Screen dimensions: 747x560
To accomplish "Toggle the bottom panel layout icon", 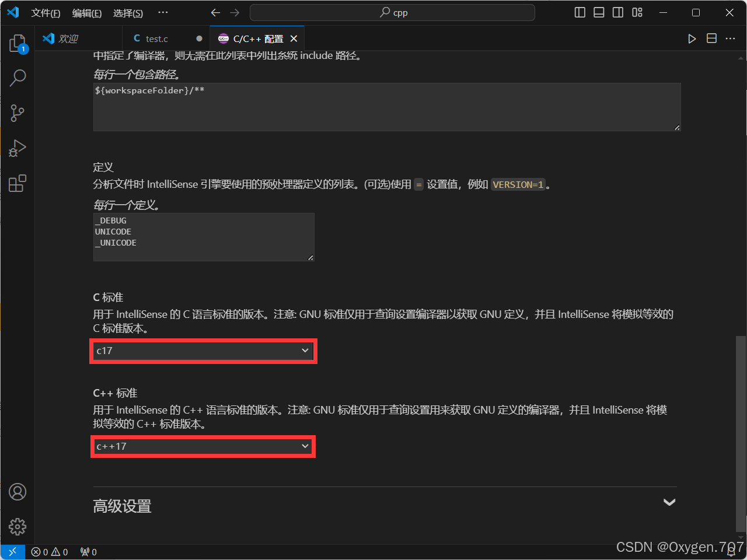I will tap(599, 12).
